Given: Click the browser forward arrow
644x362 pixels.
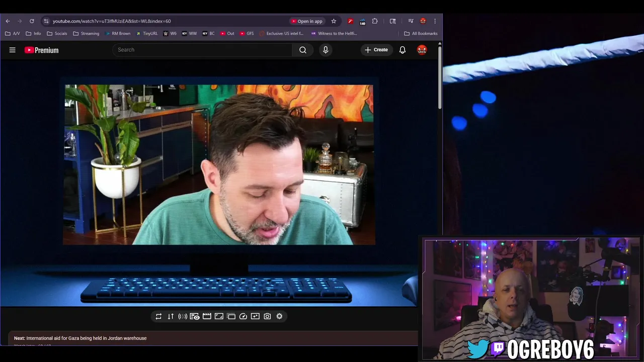Looking at the screenshot, I should point(20,21).
